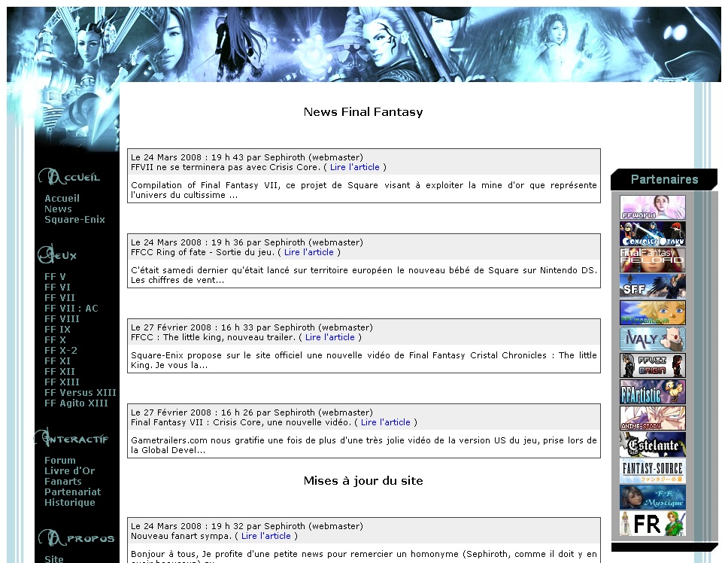
Task: Open the News sidebar link
Action: [x=58, y=209]
